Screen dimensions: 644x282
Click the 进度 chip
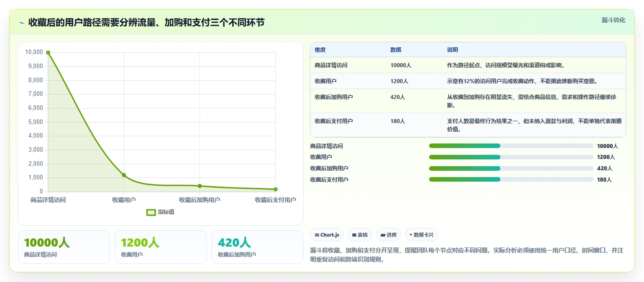pyautogui.click(x=389, y=235)
